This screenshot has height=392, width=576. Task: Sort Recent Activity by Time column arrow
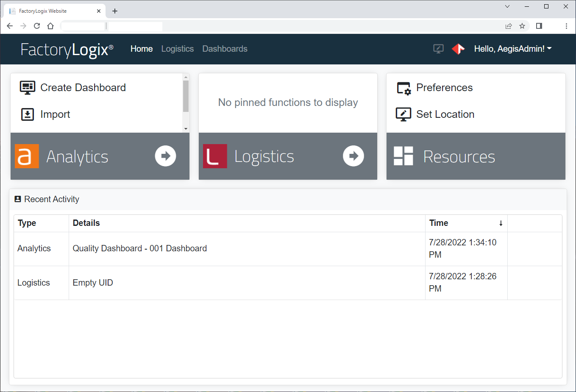coord(501,223)
